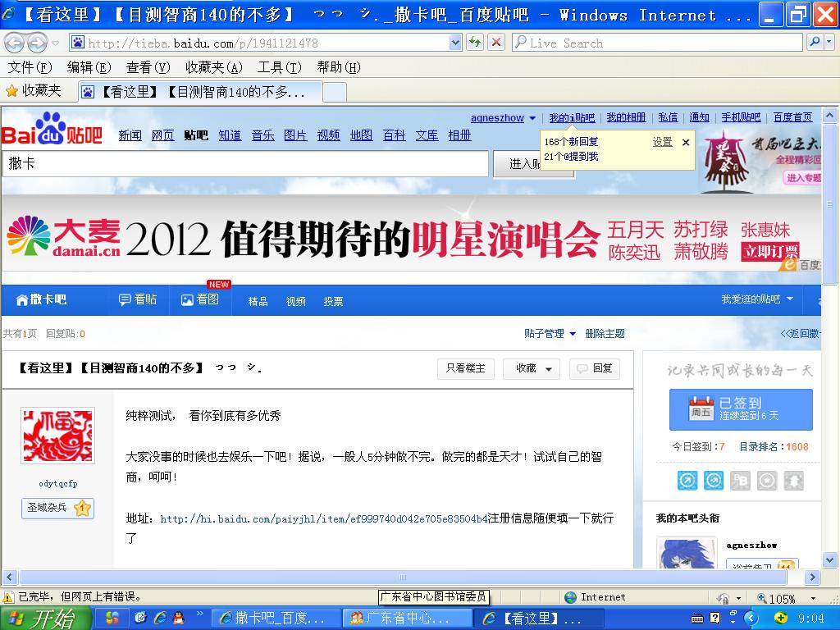The height and width of the screenshot is (630, 840).
Task: Click the grey upward arrow badge icon
Action: pos(794,481)
